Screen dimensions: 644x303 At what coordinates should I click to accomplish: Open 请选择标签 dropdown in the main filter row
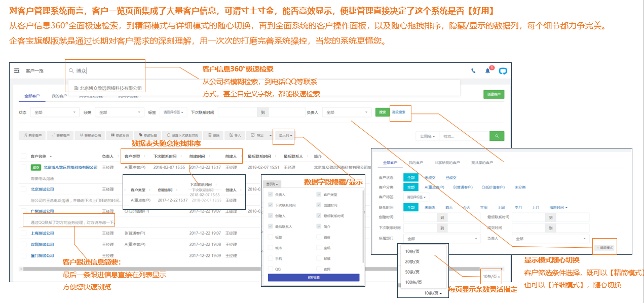coord(173,112)
